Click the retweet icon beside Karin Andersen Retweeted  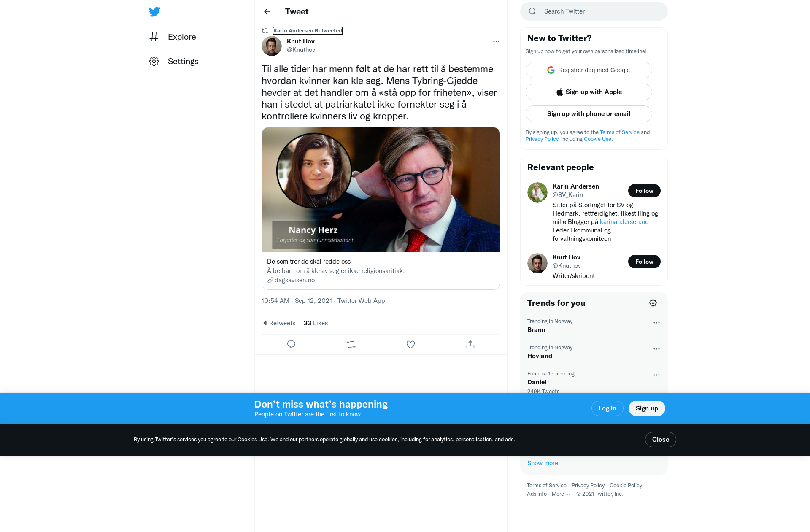265,31
